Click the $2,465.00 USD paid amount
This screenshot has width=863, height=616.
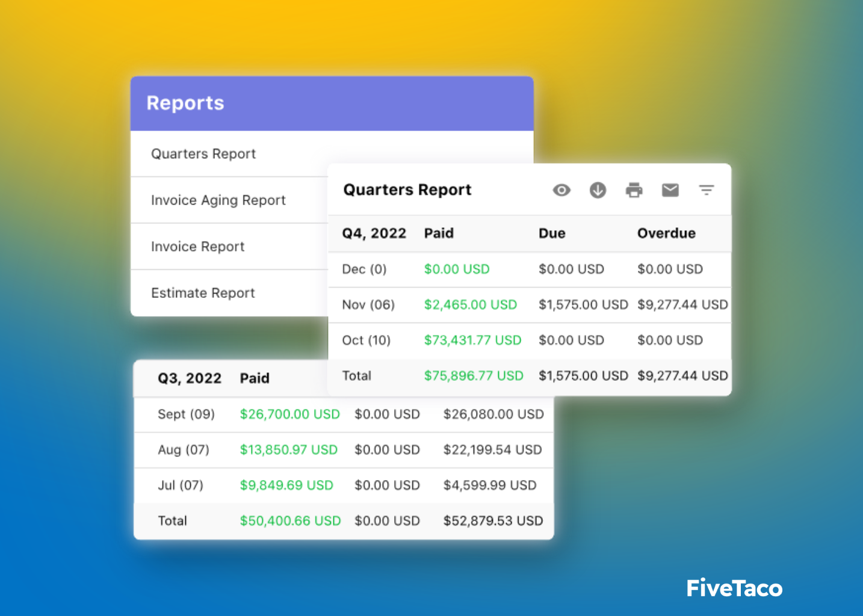(x=471, y=305)
